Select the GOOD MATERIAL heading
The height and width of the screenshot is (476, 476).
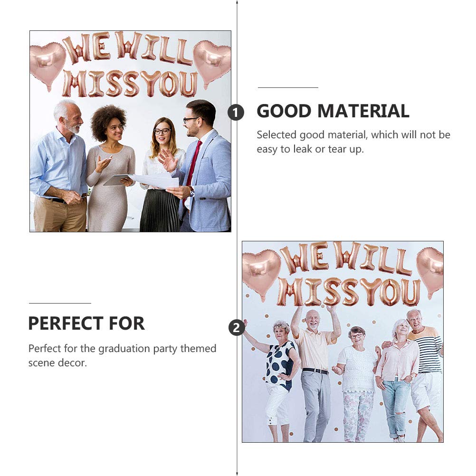point(333,111)
